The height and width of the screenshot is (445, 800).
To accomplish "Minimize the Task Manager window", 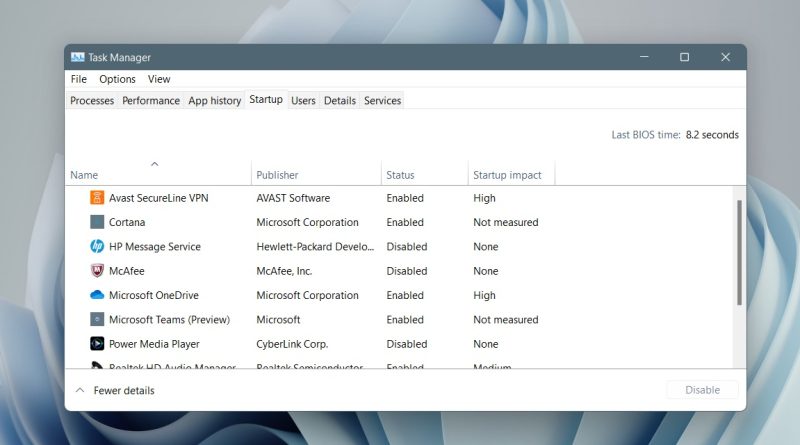I will click(x=644, y=57).
